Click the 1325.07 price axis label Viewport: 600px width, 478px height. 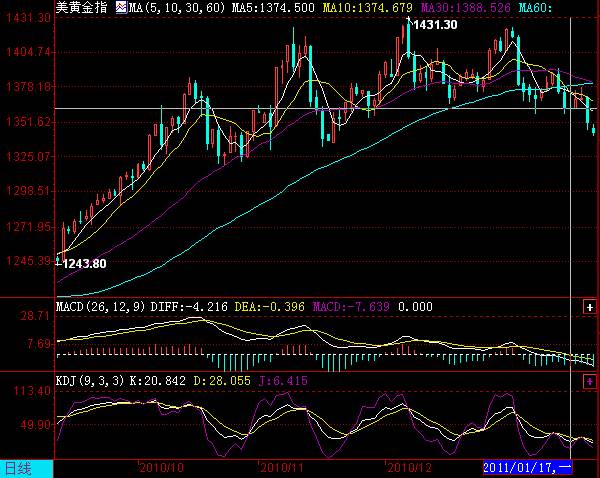28,157
